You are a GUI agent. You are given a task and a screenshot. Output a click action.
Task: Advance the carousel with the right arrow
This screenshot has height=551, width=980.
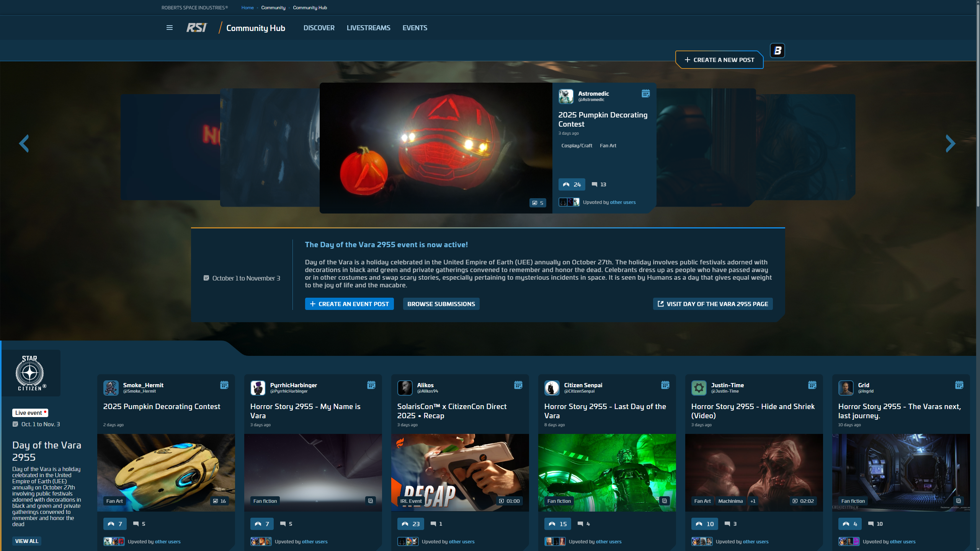(950, 143)
